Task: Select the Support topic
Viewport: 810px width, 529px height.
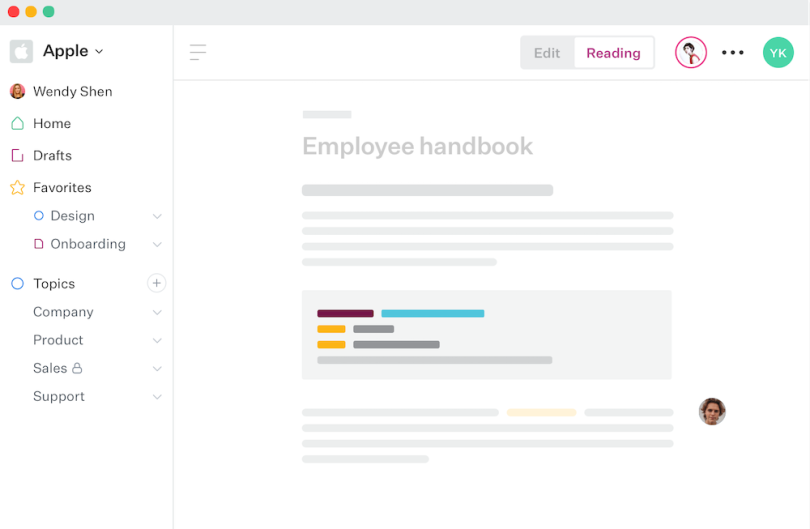Action: (x=59, y=396)
